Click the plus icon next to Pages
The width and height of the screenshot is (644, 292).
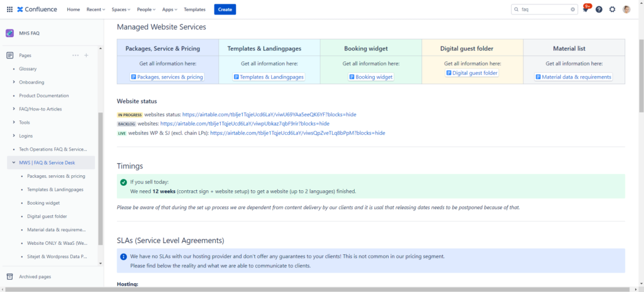click(x=86, y=55)
